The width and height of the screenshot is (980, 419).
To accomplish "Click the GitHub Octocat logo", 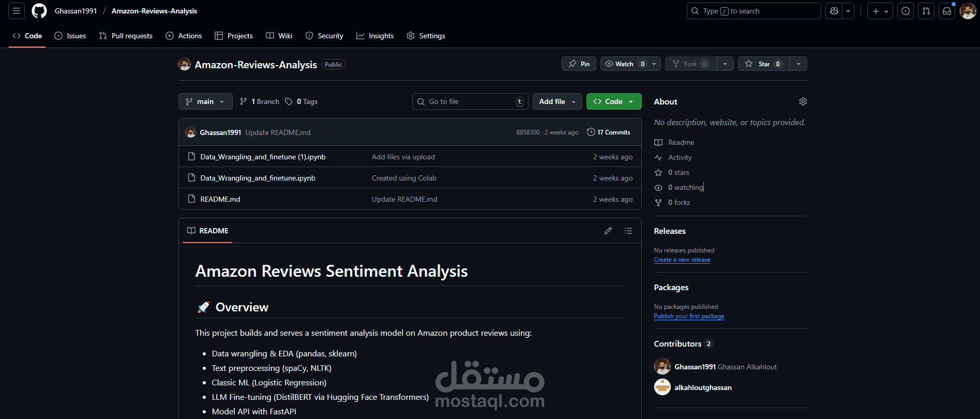I will pyautogui.click(x=39, y=11).
